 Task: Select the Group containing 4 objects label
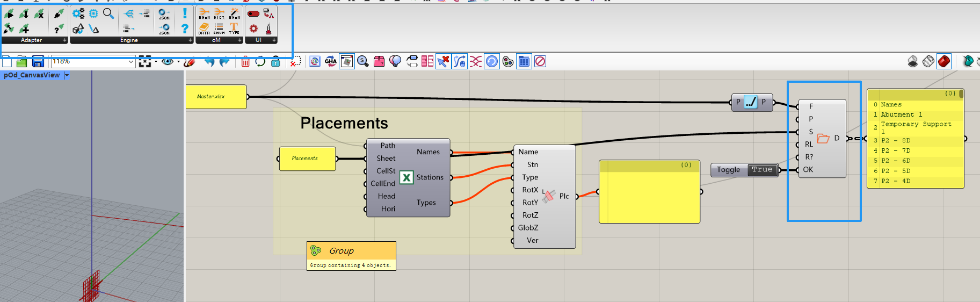click(351, 265)
